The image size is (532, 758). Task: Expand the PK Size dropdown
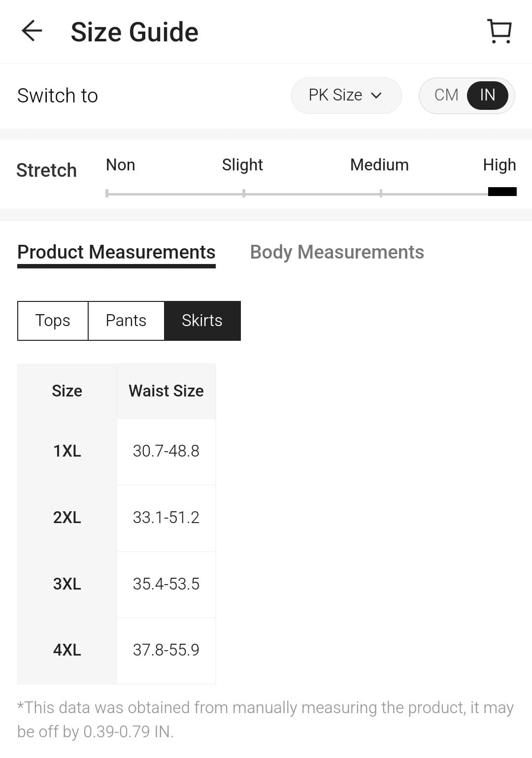[x=346, y=95]
